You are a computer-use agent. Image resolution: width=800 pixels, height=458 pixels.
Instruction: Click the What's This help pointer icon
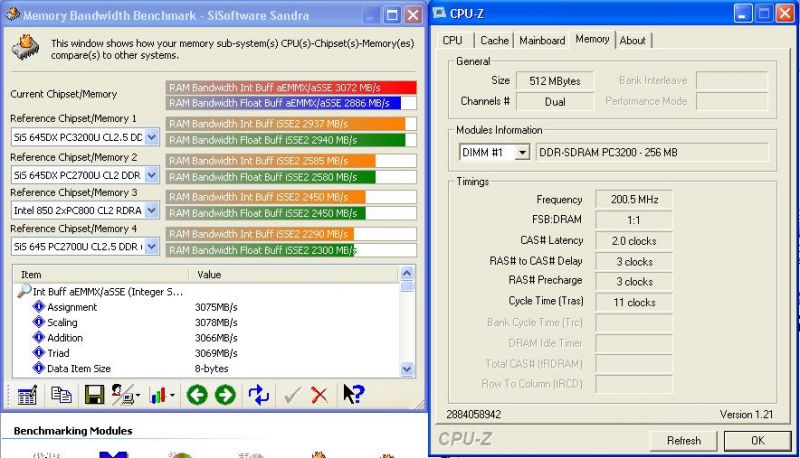[x=354, y=394]
